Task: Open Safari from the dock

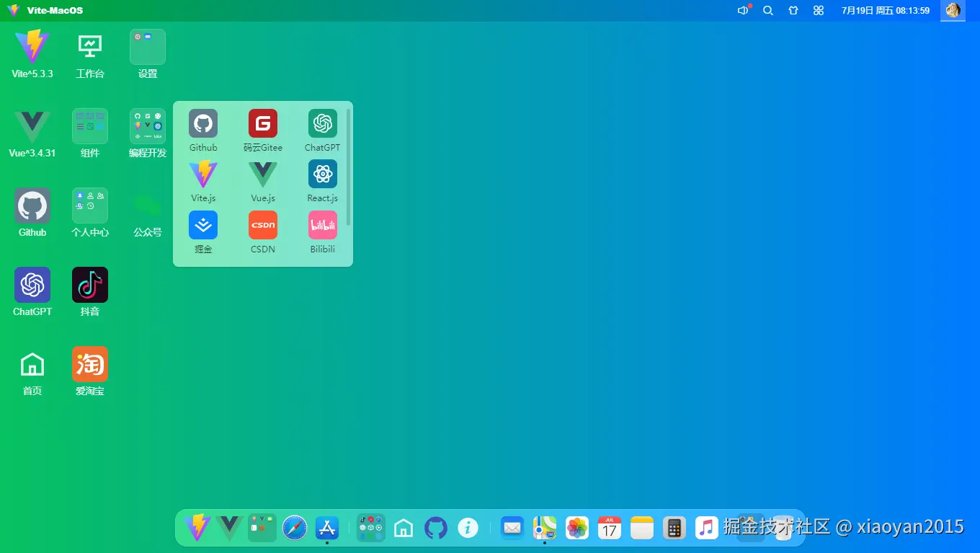Action: [x=295, y=528]
